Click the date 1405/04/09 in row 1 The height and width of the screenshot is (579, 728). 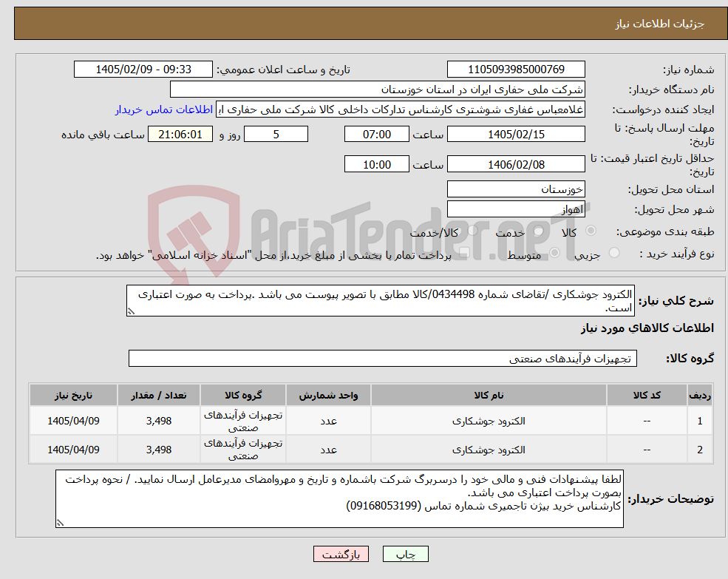[73, 421]
